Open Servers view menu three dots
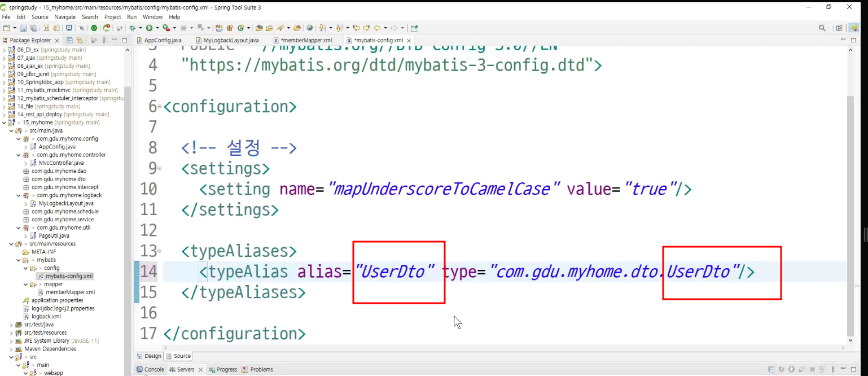868x376 pixels. [833, 369]
